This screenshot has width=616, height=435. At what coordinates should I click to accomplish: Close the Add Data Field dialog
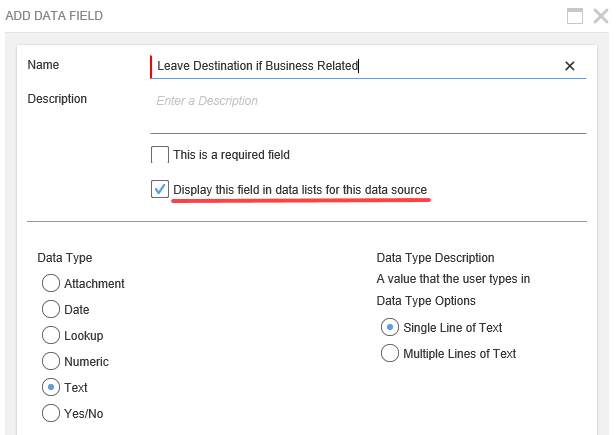pos(601,16)
